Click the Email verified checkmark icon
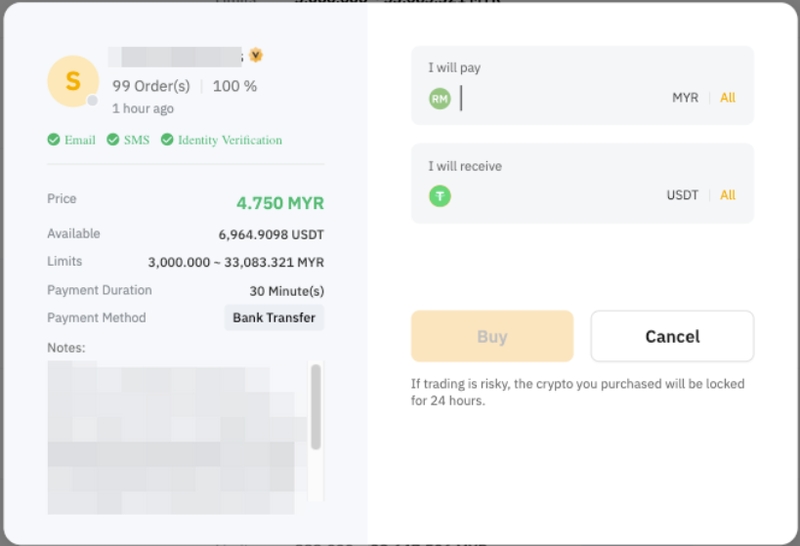 (x=54, y=139)
